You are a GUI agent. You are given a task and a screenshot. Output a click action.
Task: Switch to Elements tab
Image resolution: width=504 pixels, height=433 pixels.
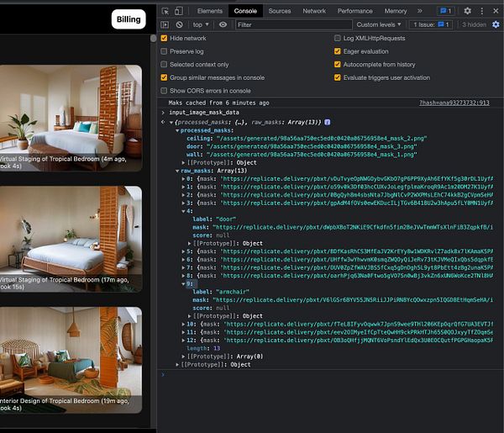click(209, 11)
